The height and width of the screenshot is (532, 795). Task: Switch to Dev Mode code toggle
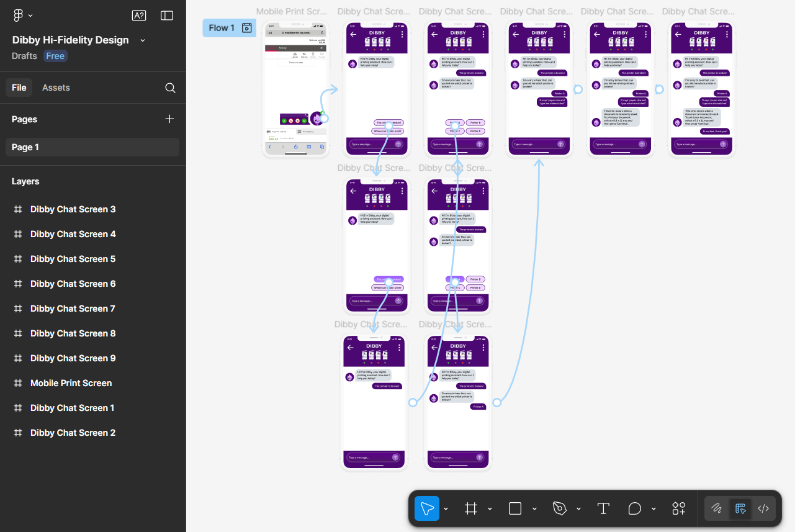tap(763, 509)
